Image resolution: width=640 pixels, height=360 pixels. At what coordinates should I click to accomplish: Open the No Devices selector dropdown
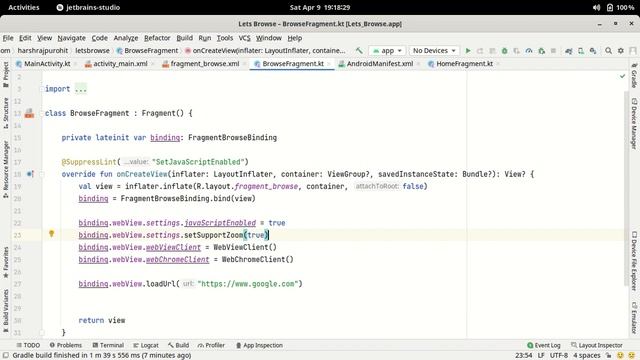434,51
